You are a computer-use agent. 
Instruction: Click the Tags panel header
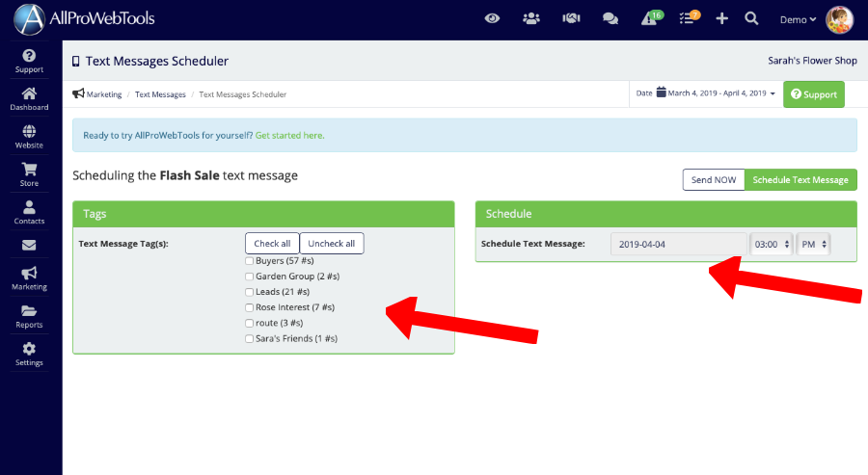[263, 214]
